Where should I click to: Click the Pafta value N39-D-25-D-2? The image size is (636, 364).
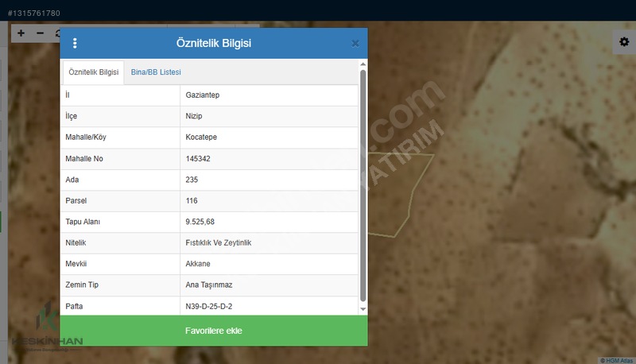[x=209, y=307]
